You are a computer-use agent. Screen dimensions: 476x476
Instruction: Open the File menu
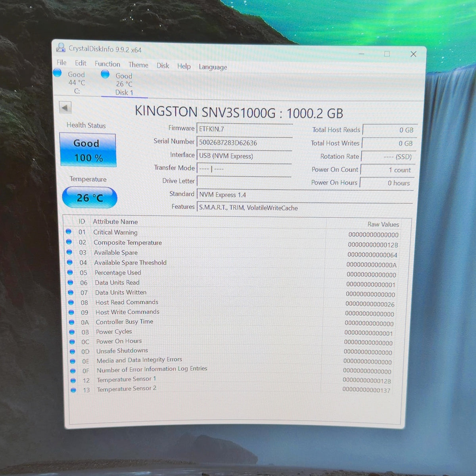(61, 62)
